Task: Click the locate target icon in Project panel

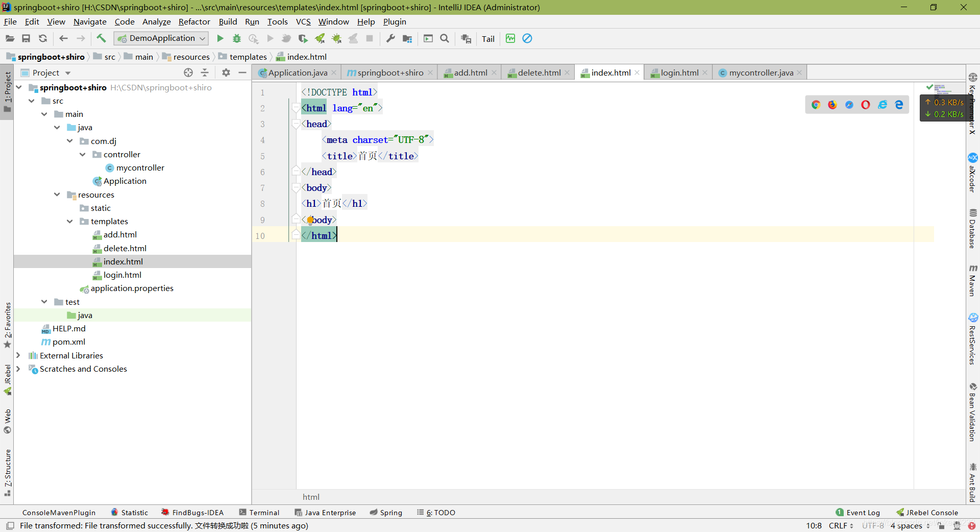Action: (x=188, y=72)
